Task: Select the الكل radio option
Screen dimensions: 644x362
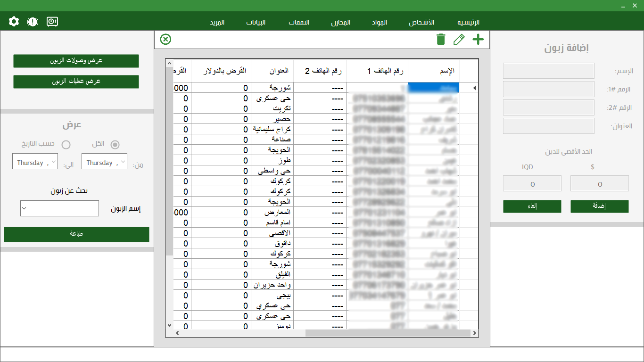Action: (x=115, y=145)
